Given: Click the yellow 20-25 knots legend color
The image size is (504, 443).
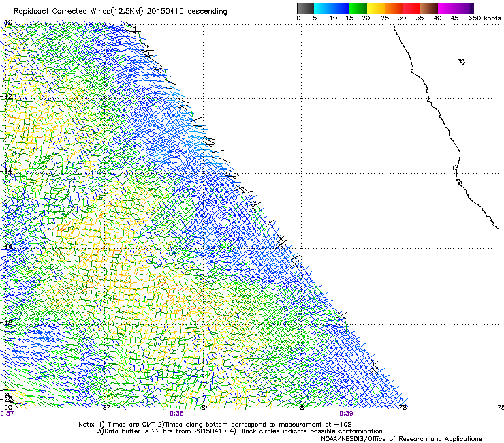Looking at the screenshot, I should 376,8.
